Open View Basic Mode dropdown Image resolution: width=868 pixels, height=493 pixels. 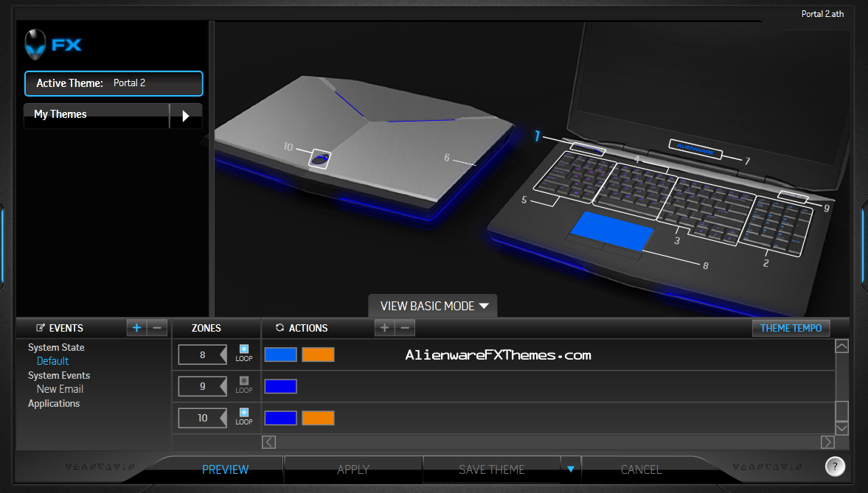(433, 306)
